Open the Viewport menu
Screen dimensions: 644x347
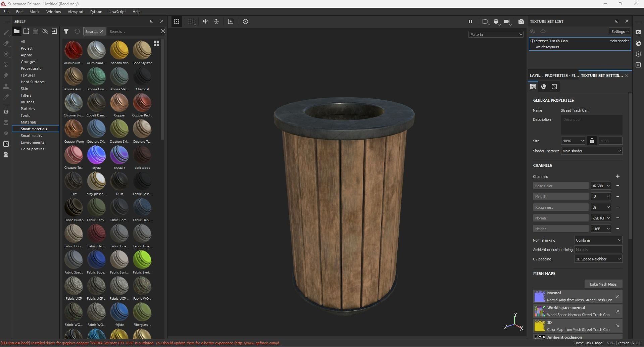coord(76,12)
